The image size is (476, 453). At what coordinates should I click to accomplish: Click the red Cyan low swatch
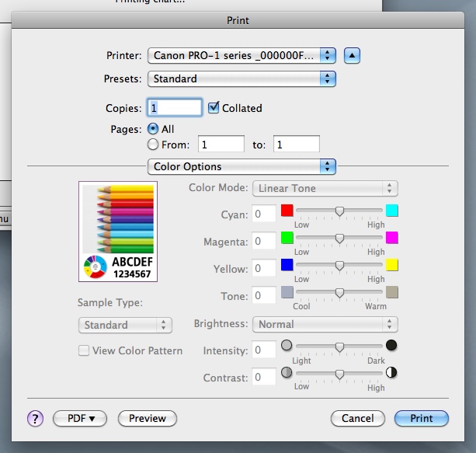tap(287, 211)
